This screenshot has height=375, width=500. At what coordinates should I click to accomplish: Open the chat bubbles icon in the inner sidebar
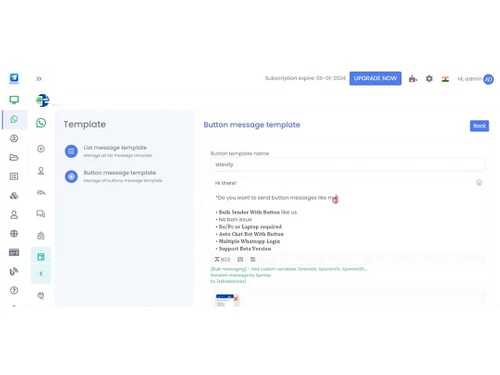[41, 214]
